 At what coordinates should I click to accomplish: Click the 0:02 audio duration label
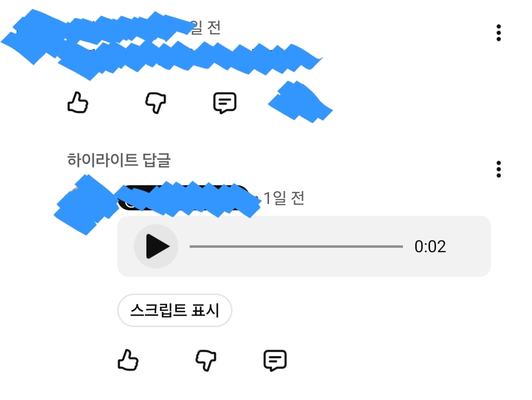(x=430, y=247)
